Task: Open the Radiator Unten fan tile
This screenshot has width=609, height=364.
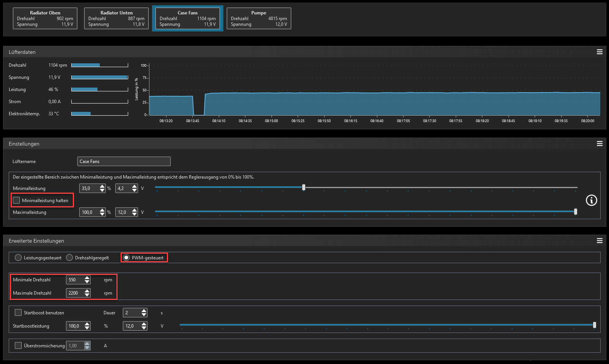Action: tap(116, 19)
